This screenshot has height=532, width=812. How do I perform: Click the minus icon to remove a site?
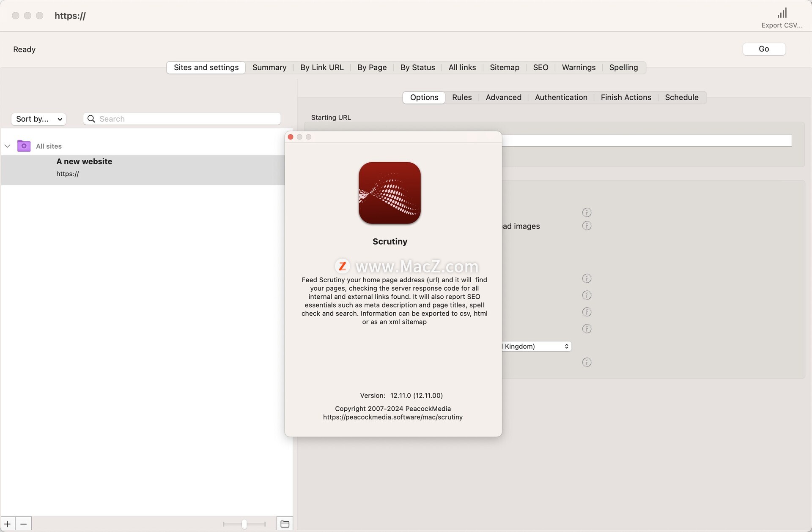(x=24, y=524)
